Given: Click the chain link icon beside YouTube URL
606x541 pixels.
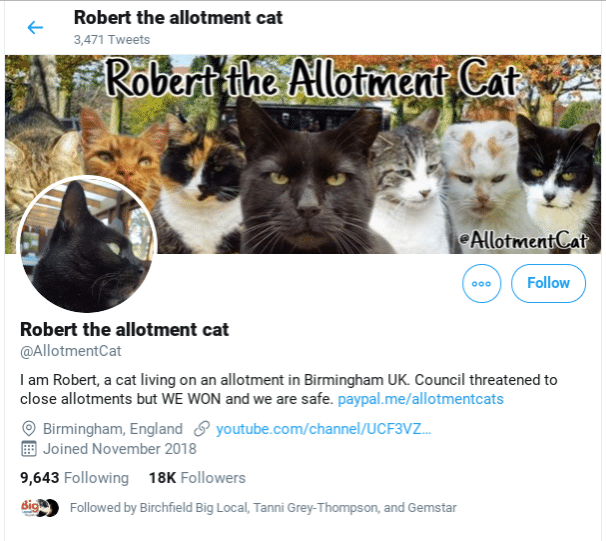Looking at the screenshot, I should [x=201, y=429].
